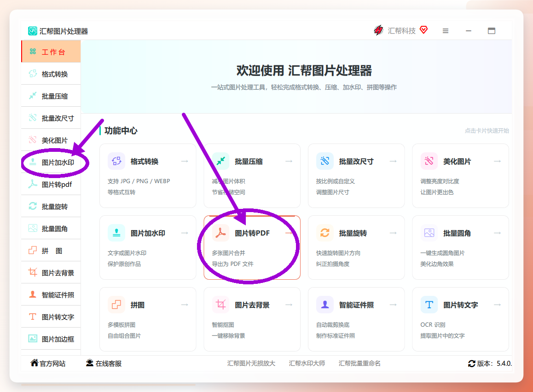
Task: Click the arrow on the 批量圆角 card
Action: 497,233
